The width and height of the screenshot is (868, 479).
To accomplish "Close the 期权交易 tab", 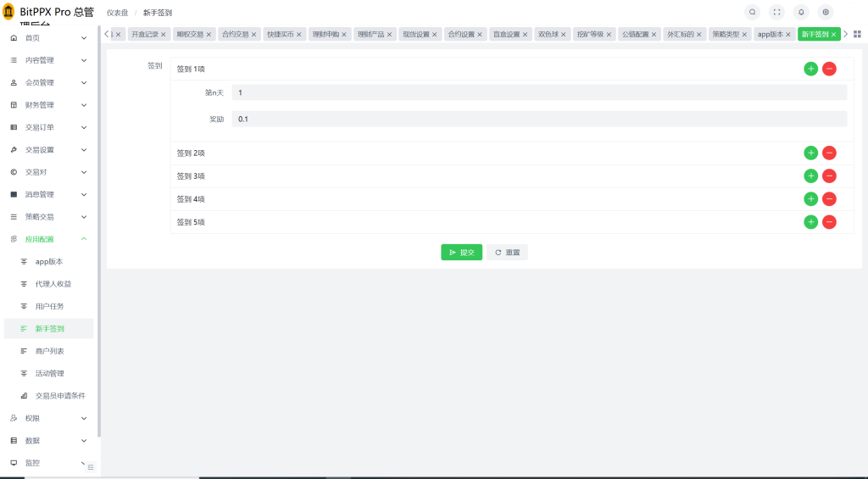I will coord(209,34).
